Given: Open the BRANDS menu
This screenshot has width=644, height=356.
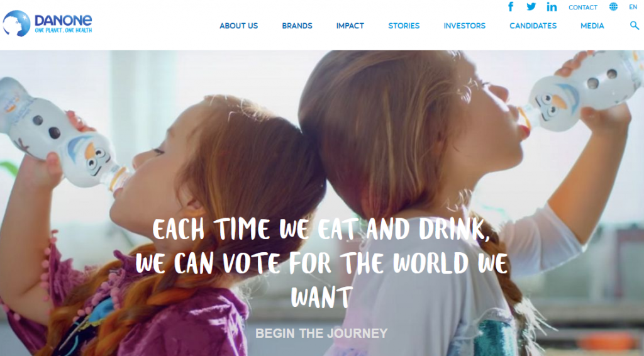Looking at the screenshot, I should pyautogui.click(x=297, y=25).
